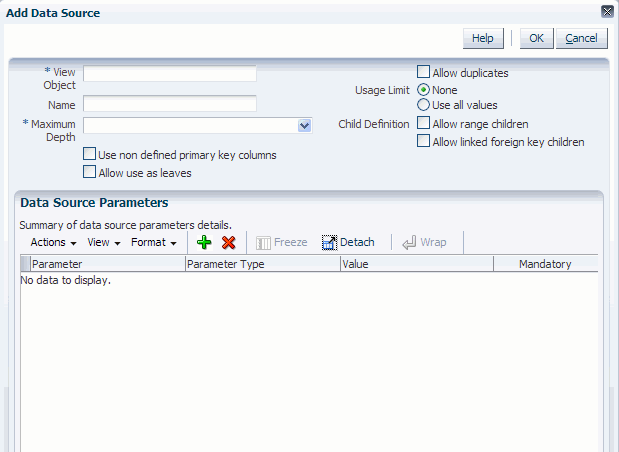Click the 'No data to display.' text
Screen dimensions: 619x452
click(66, 280)
